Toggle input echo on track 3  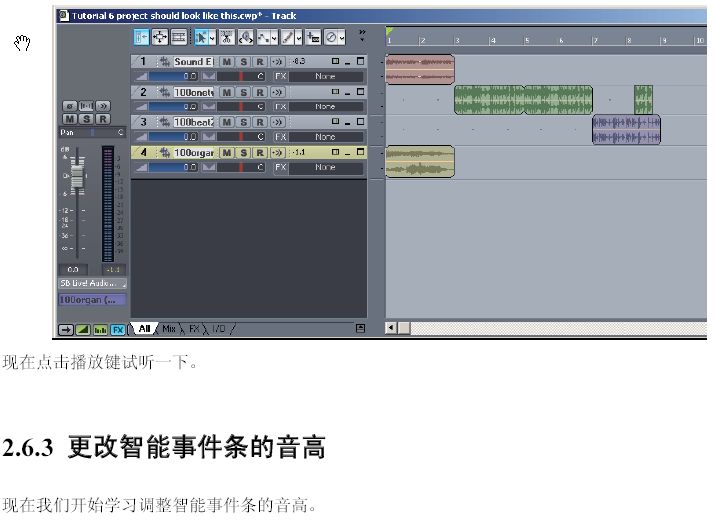277,122
